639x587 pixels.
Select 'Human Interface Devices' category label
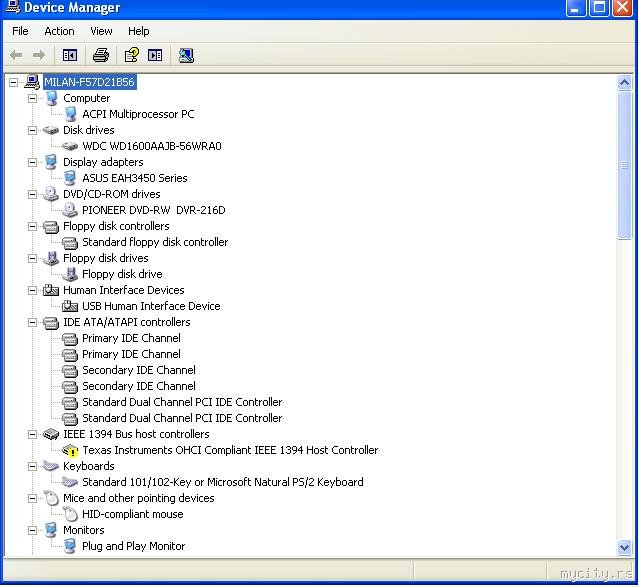coord(123,290)
